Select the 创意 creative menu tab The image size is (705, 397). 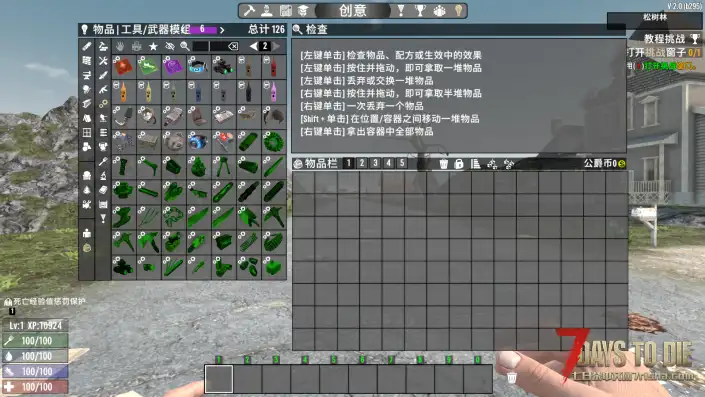click(352, 11)
